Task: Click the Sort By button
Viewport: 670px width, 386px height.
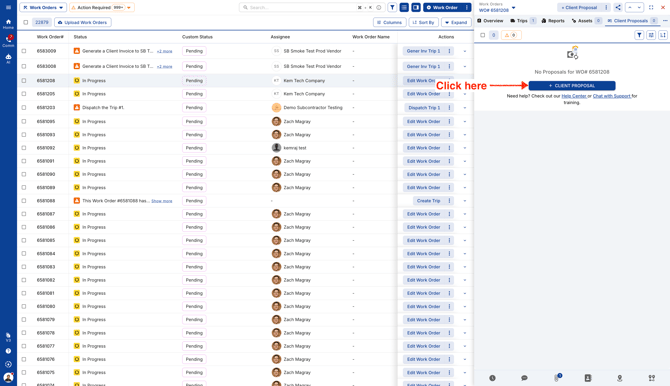Action: (x=423, y=22)
